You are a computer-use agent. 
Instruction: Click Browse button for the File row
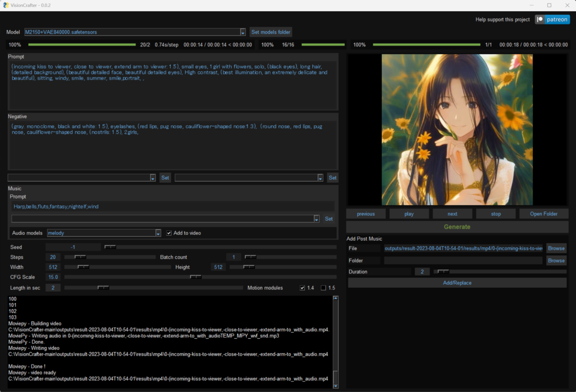coord(556,249)
